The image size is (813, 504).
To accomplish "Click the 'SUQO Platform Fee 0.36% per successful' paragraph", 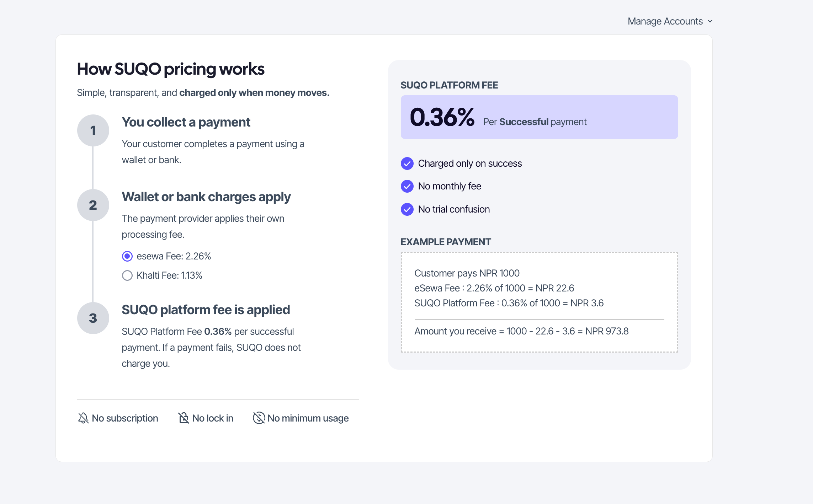I will click(211, 348).
